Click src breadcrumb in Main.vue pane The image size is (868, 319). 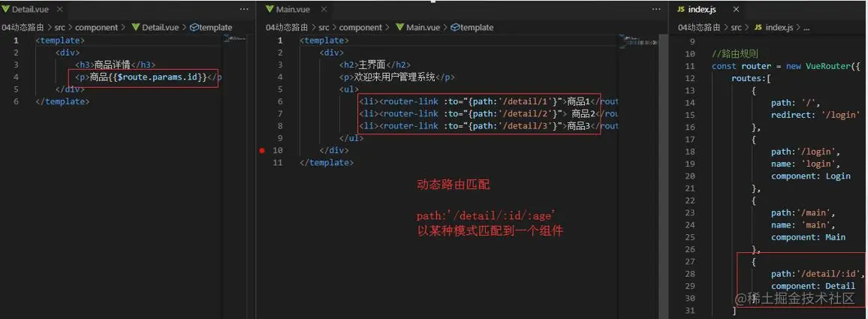[324, 27]
